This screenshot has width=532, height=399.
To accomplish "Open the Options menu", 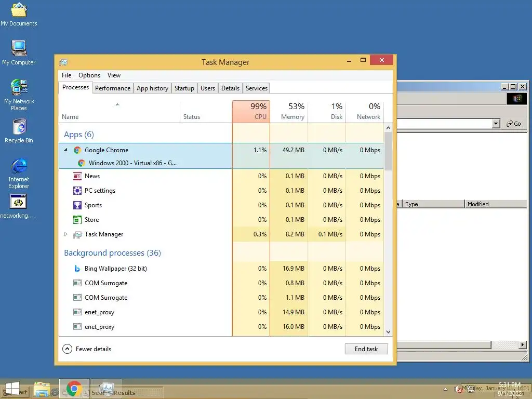I will tap(89, 75).
